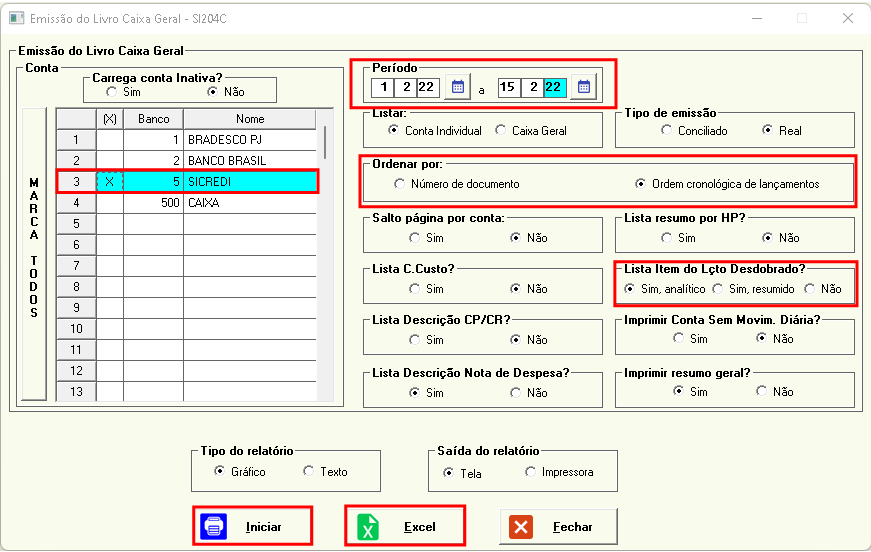Image resolution: width=871 pixels, height=552 pixels.
Task: Click the Nome column header
Action: 250,119
